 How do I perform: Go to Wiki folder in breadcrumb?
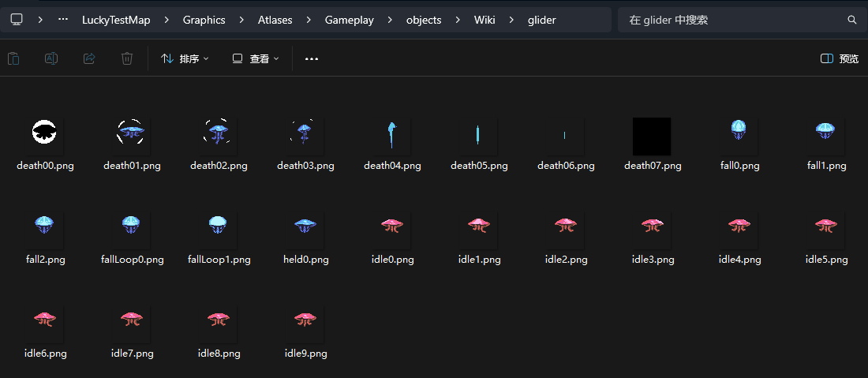[485, 20]
